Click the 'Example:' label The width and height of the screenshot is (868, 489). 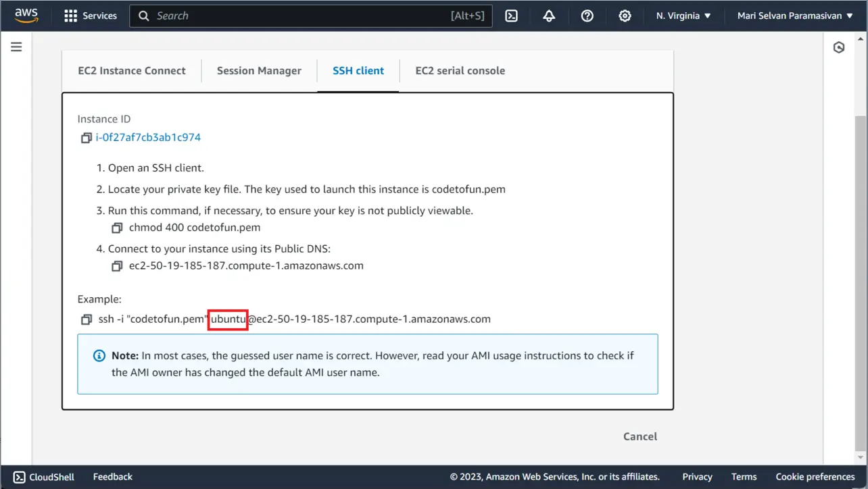(99, 299)
